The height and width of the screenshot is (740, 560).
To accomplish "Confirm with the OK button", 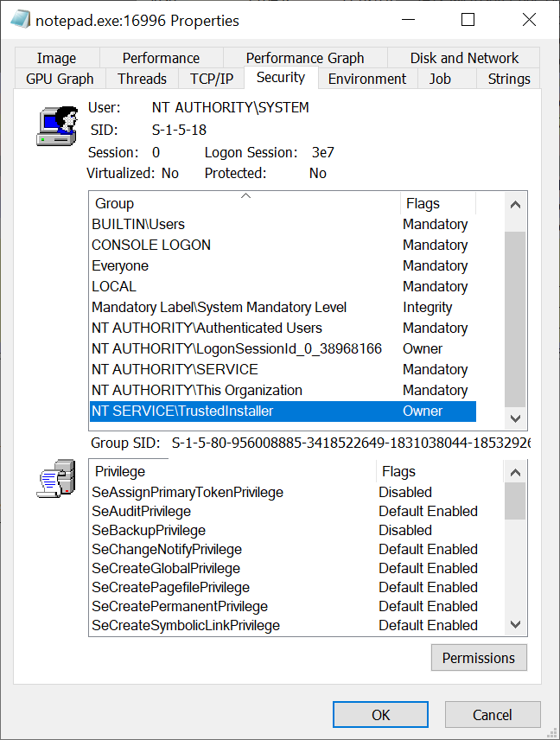I will point(380,714).
